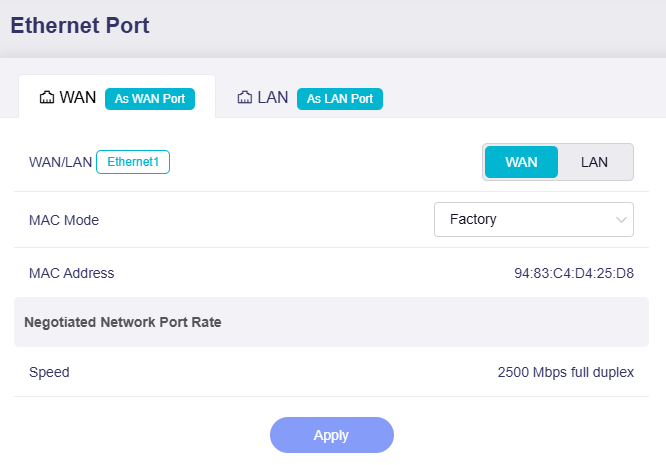The width and height of the screenshot is (666, 465).
Task: Click the Speed label
Action: (x=49, y=372)
